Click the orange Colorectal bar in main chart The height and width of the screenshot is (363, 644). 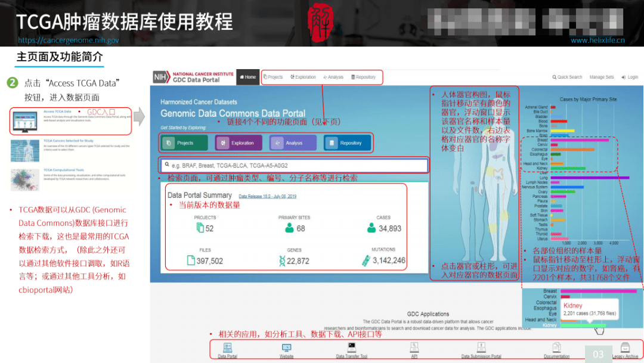pos(572,150)
